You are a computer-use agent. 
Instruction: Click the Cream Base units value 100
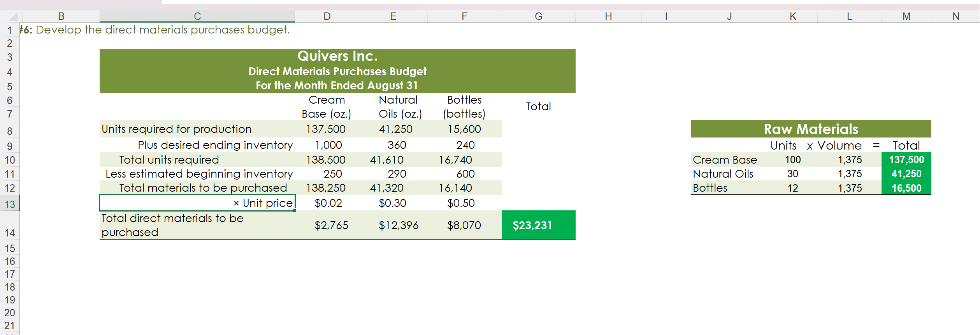click(793, 160)
